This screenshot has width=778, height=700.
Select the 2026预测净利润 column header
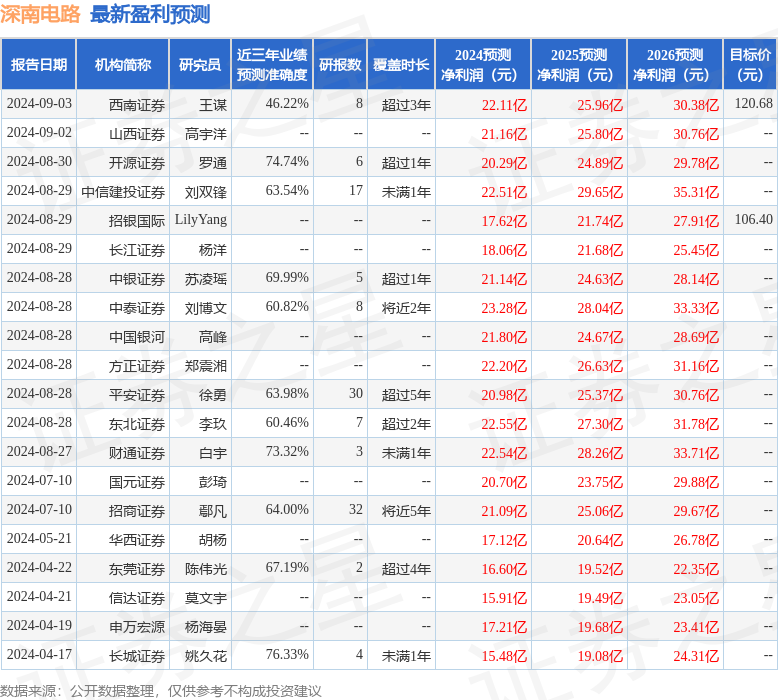click(x=675, y=64)
